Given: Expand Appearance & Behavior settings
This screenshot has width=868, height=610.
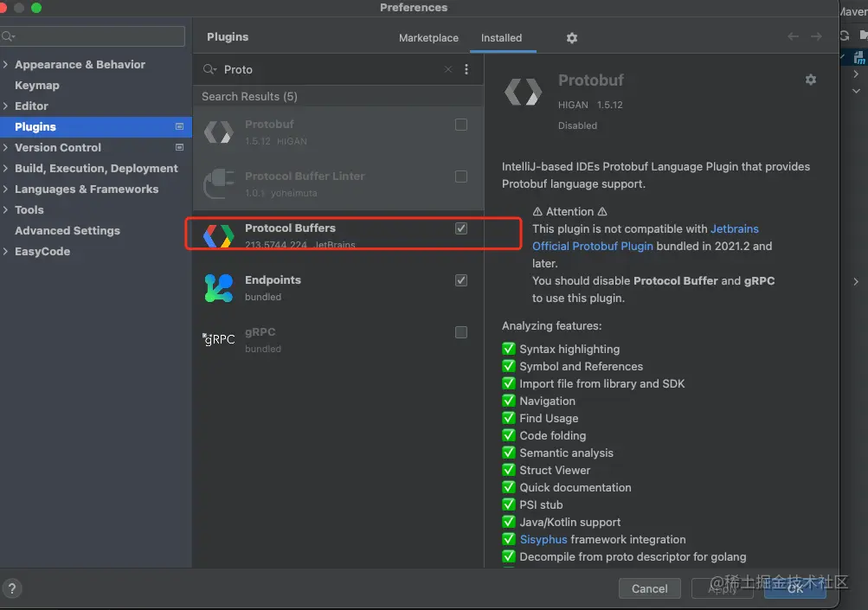Looking at the screenshot, I should (x=6, y=65).
